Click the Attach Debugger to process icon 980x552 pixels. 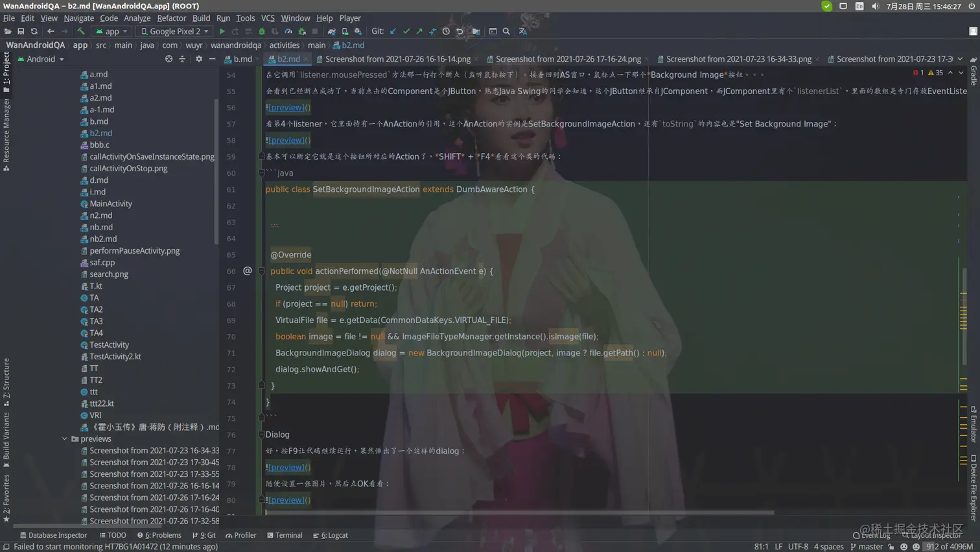(x=302, y=31)
